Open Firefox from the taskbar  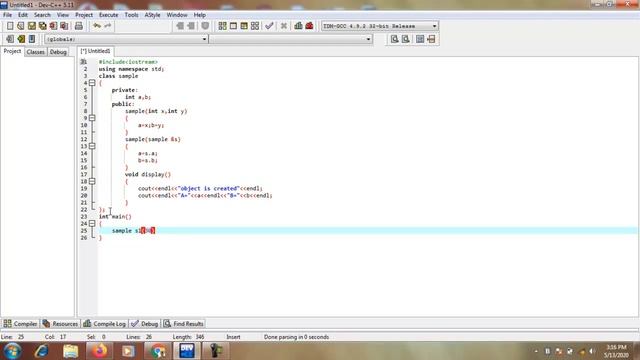coord(99,351)
